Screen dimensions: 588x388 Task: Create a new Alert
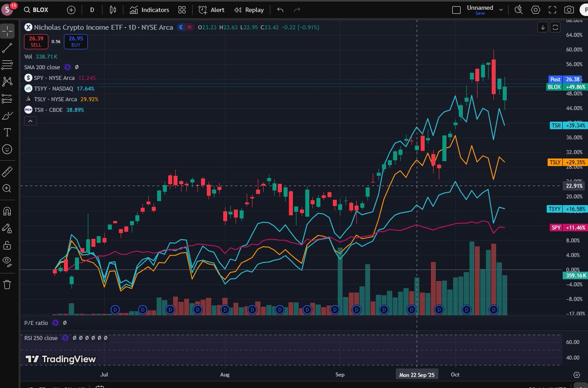pos(212,10)
